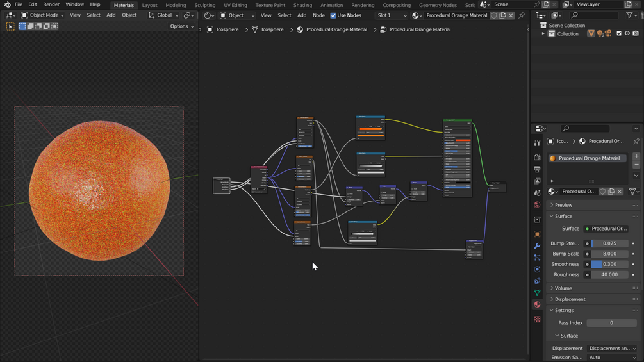Uncheck the Use Nodes checkbox
Viewport: 644px width, 362px height.
(333, 15)
